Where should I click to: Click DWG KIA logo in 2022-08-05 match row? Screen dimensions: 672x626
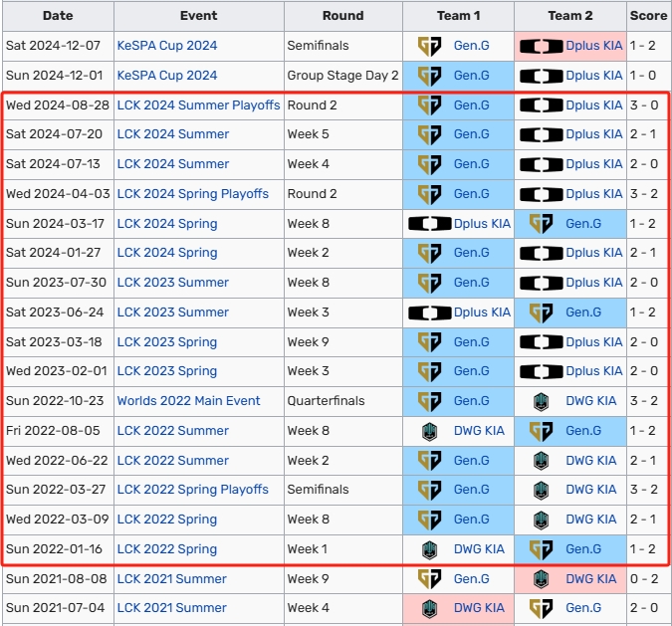pos(429,431)
